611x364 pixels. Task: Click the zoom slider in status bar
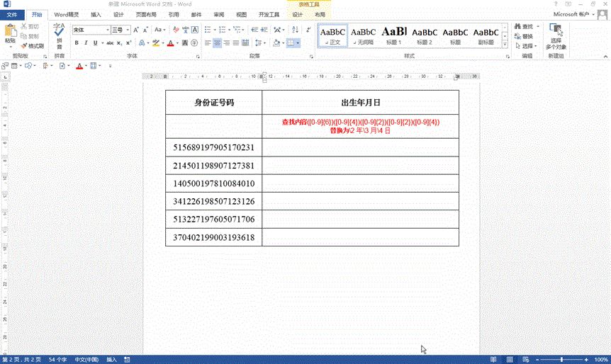click(x=561, y=360)
